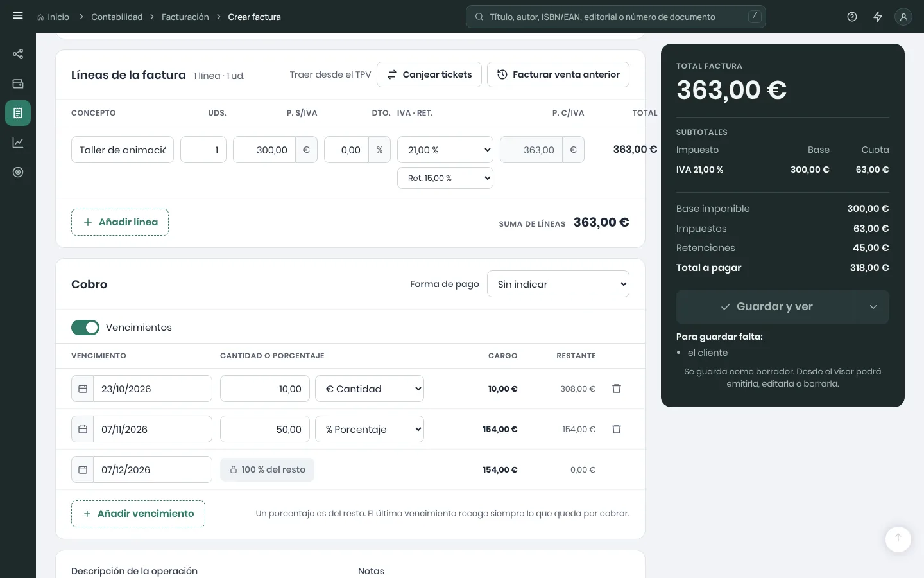Image resolution: width=924 pixels, height=578 pixels.
Task: Edit the 10,00 vencimiento amount field
Action: [x=265, y=389]
